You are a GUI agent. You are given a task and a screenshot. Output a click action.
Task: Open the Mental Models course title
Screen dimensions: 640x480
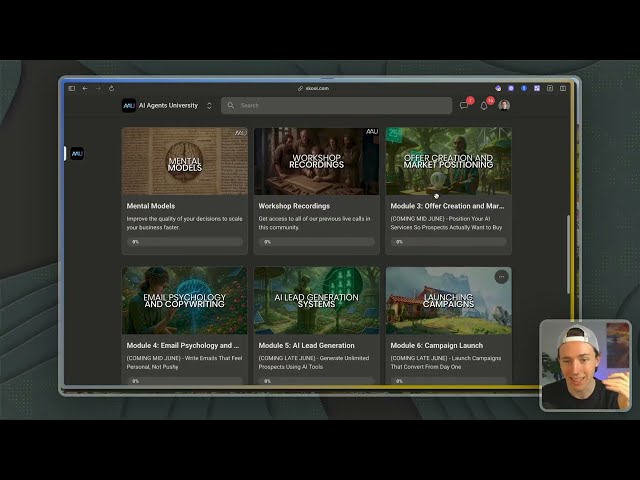click(151, 206)
